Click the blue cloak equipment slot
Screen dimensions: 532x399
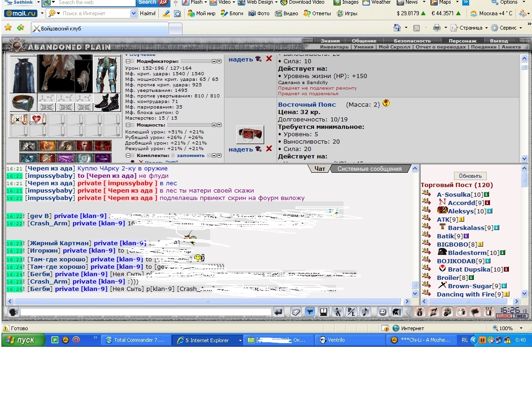[24, 75]
